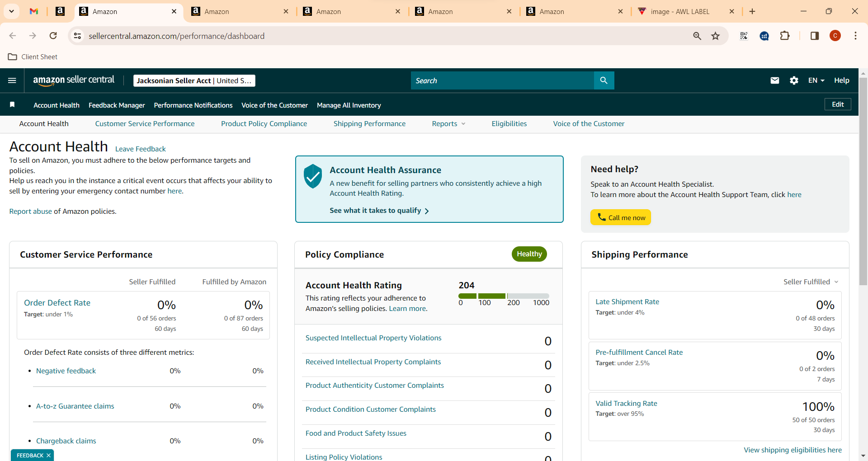Click the zoom magnifier icon in address bar

[x=697, y=36]
